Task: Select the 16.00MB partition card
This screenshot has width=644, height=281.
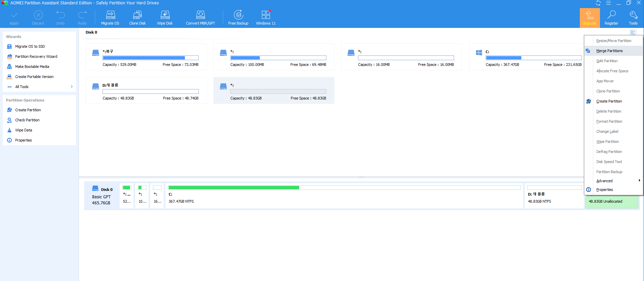Action: (402, 57)
